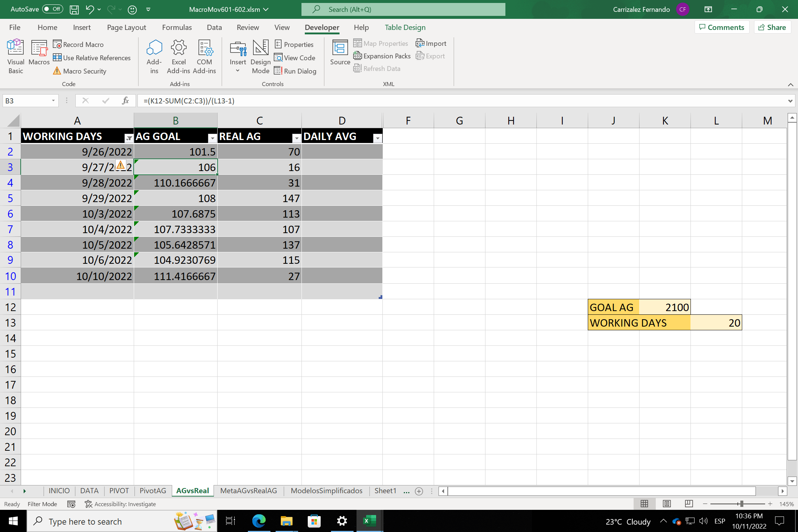Open the XML Source pane

pyautogui.click(x=340, y=52)
